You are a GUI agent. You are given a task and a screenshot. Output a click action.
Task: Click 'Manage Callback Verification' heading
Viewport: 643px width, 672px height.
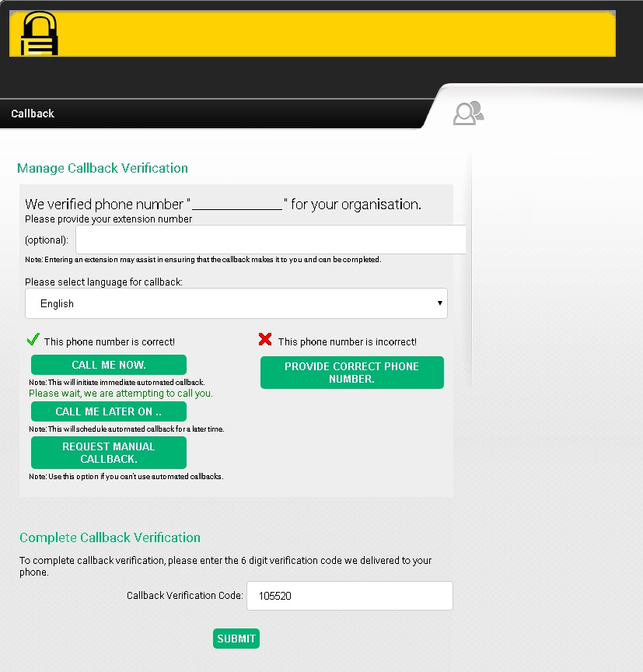103,168
